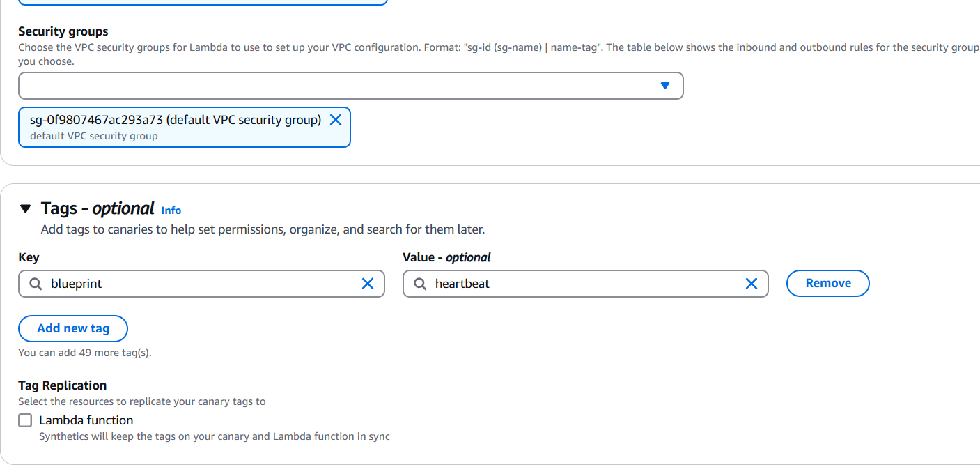Click the Remove tag button
Image resolution: width=980 pixels, height=467 pixels.
[x=828, y=283]
